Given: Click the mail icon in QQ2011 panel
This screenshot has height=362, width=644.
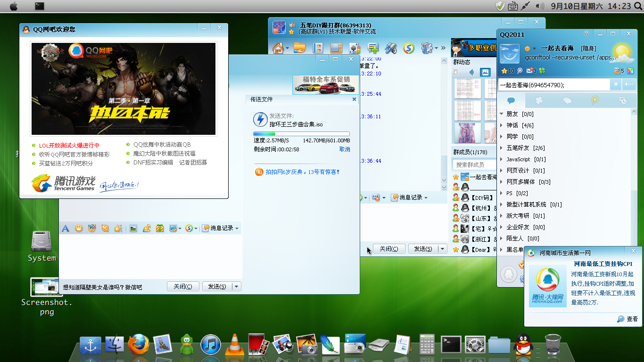Looking at the screenshot, I should pyautogui.click(x=530, y=71).
